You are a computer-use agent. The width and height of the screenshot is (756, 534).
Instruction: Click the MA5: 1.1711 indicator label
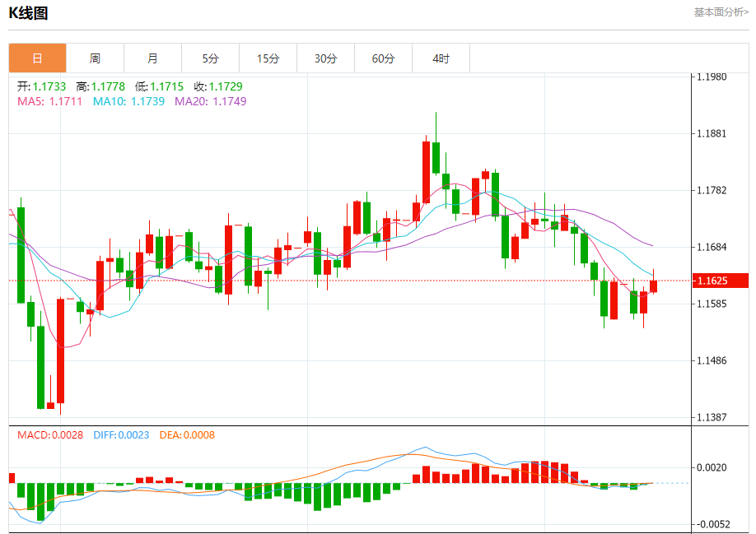coord(49,101)
